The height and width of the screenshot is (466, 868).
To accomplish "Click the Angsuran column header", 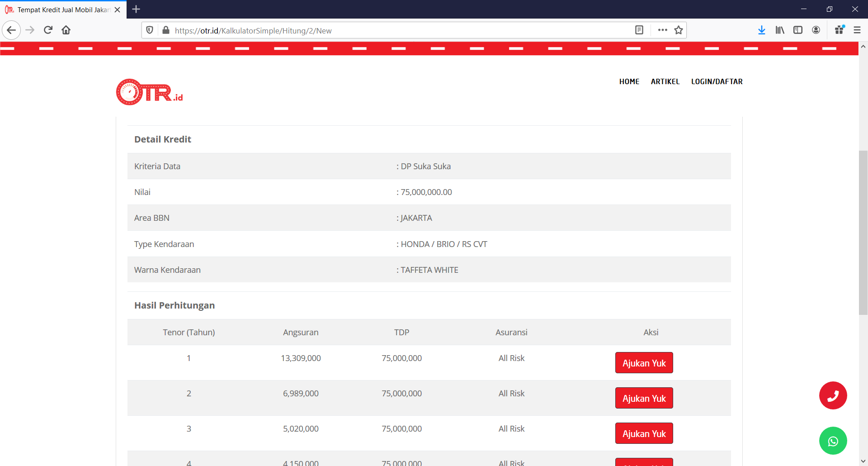I will pyautogui.click(x=301, y=333).
